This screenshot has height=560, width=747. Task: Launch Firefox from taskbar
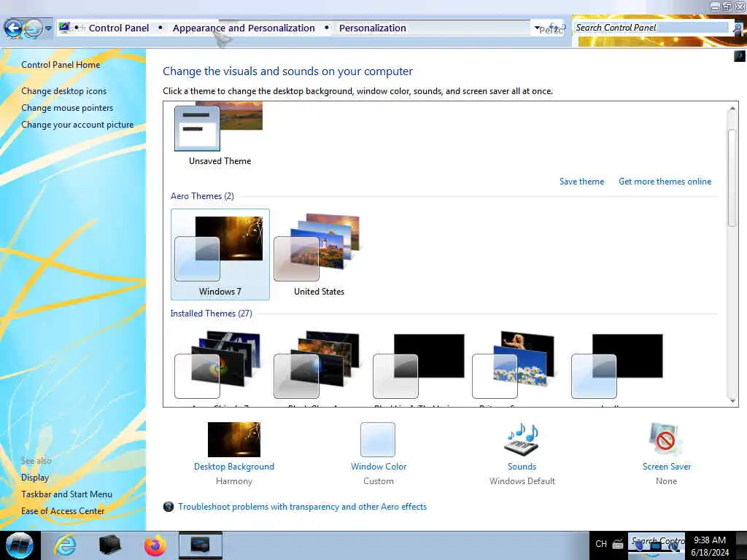155,545
